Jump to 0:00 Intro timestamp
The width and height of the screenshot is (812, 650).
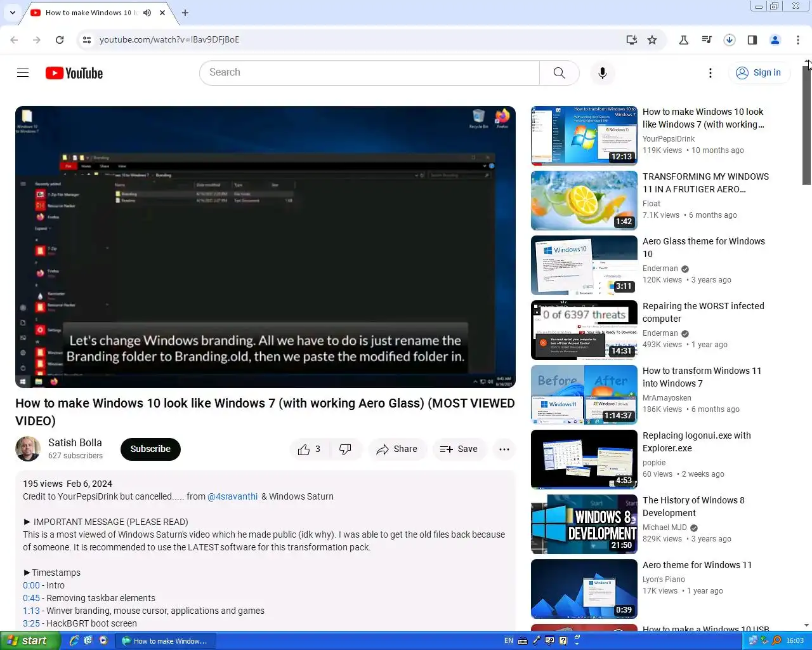point(31,585)
